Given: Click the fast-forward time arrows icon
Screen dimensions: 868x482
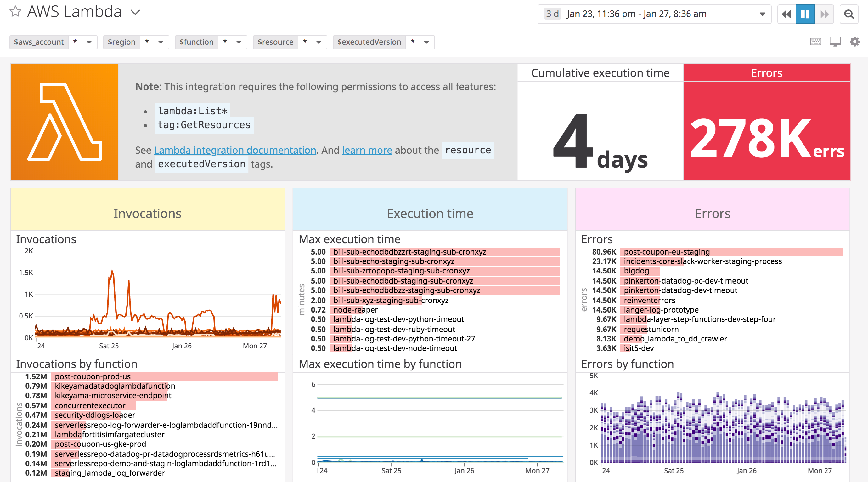Looking at the screenshot, I should pos(825,14).
